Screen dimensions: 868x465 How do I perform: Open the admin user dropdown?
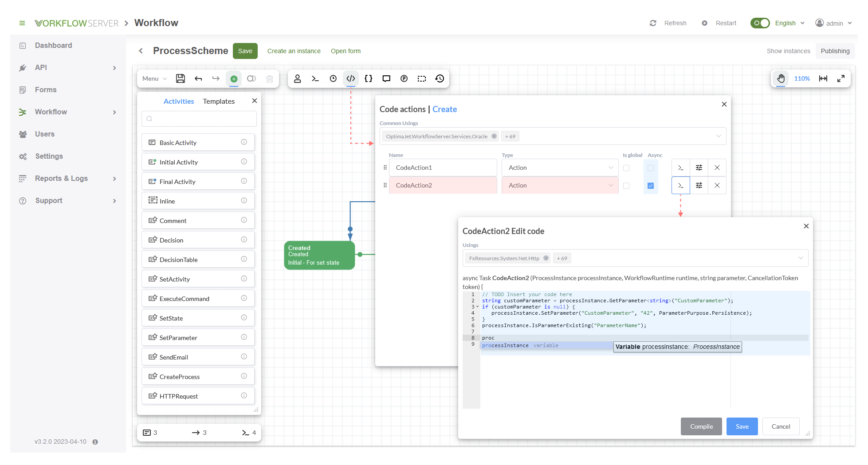click(x=834, y=23)
